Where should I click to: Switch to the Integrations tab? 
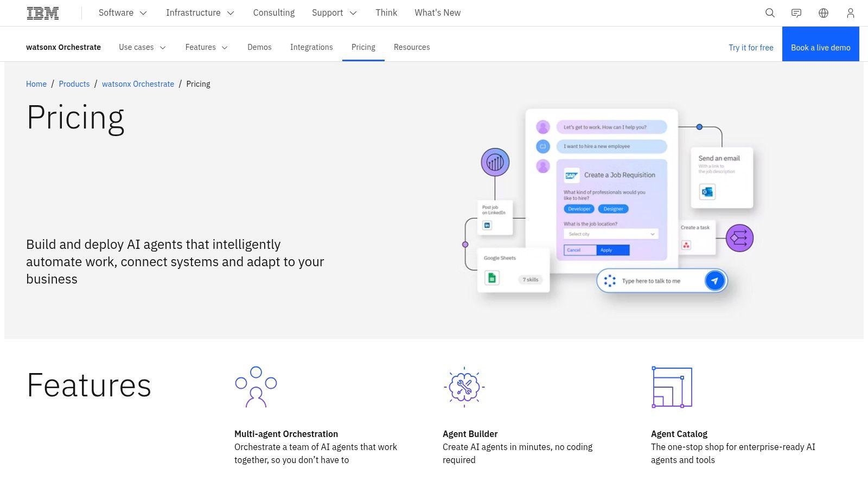[x=311, y=47]
